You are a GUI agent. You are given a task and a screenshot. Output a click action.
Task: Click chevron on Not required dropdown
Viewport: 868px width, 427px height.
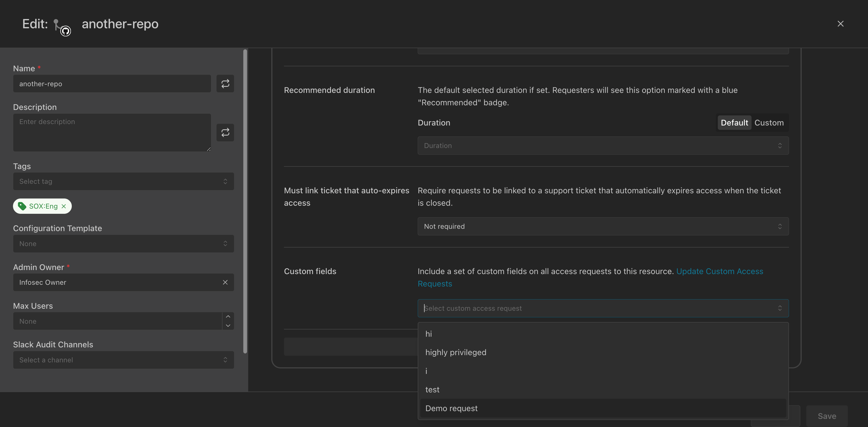coord(780,226)
